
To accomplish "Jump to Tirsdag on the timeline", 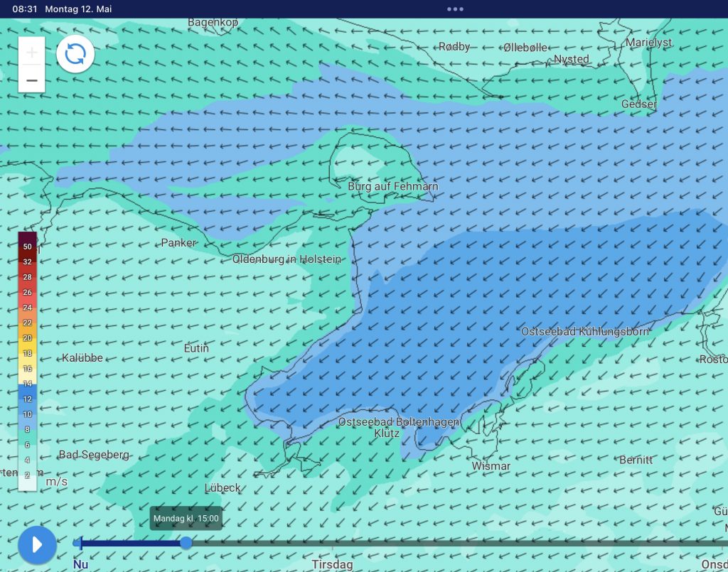I will [332, 564].
